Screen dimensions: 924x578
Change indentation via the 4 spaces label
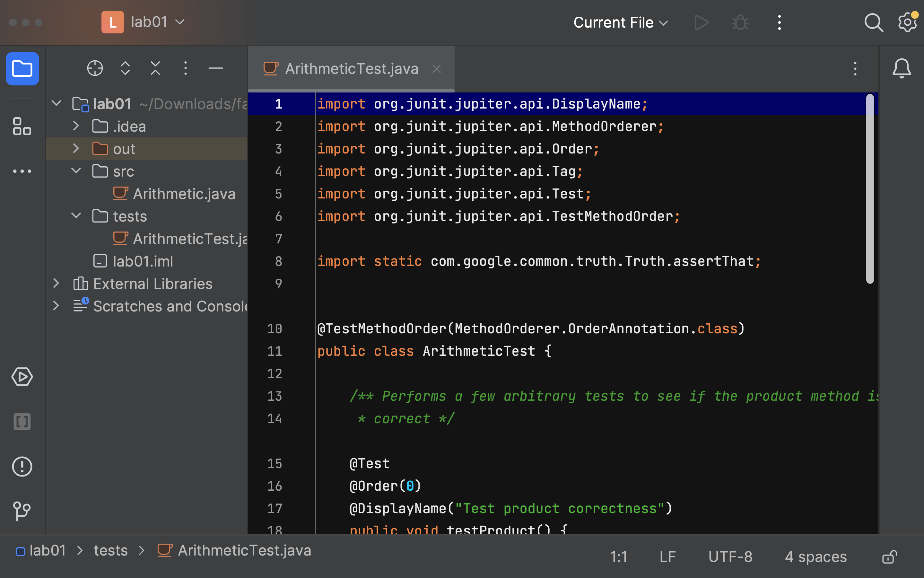(x=815, y=556)
